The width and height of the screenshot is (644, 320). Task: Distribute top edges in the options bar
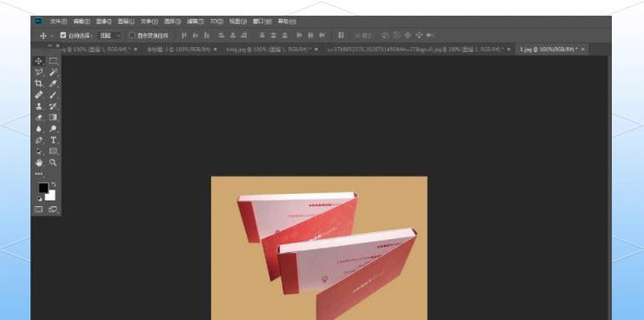(x=262, y=36)
